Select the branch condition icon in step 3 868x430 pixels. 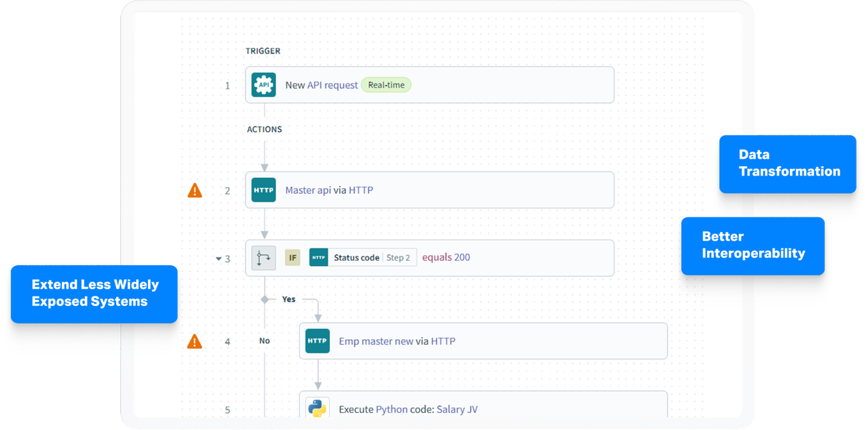click(264, 258)
